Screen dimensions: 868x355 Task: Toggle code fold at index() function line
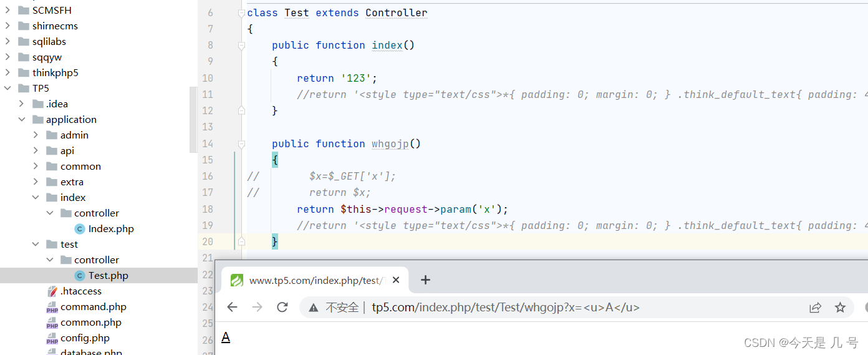pyautogui.click(x=241, y=46)
